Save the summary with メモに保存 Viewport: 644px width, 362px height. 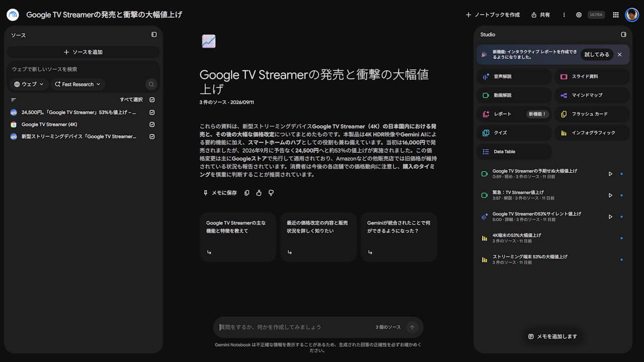220,193
